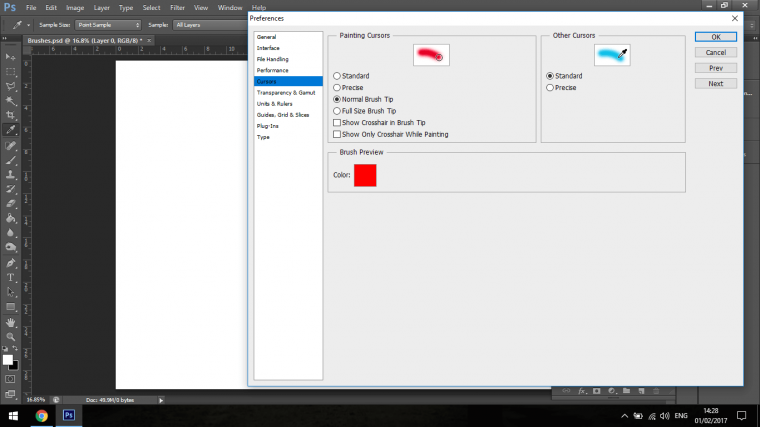Click the new adjustment layer icon
The image size is (760, 427).
pyautogui.click(x=612, y=391)
